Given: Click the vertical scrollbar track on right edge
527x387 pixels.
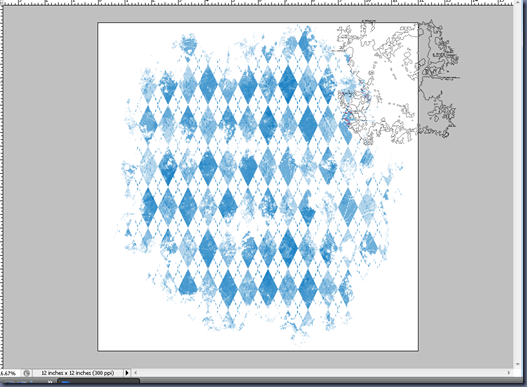Looking at the screenshot, I should tap(518, 183).
